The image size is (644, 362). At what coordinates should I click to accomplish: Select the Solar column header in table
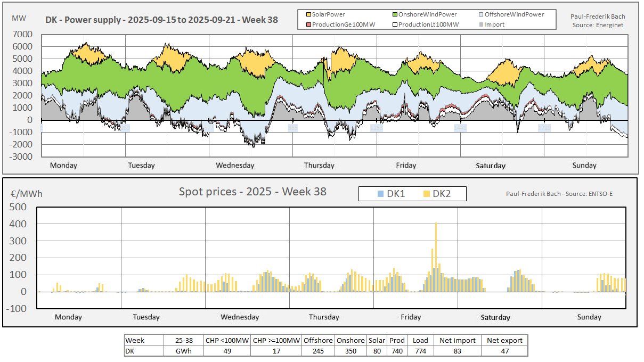coord(377,340)
